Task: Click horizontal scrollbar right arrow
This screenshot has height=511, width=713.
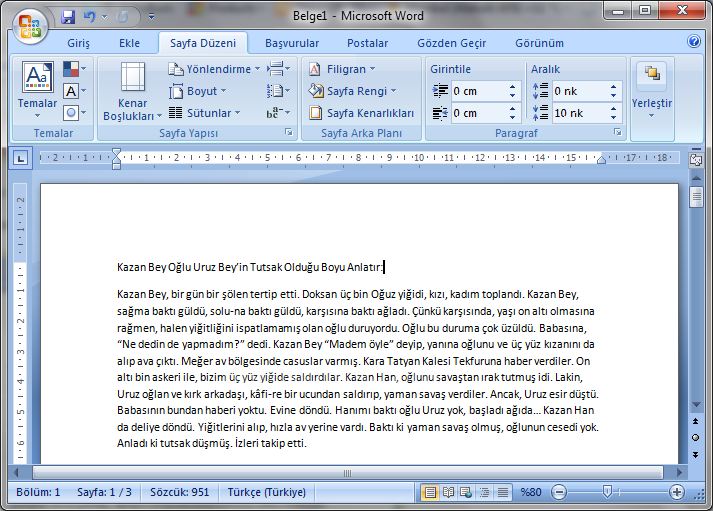Action: (x=679, y=473)
